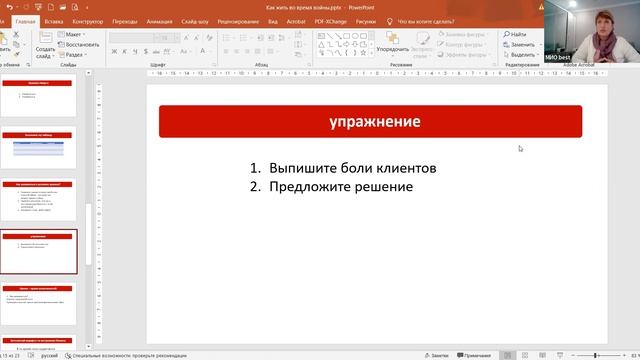Open Конструктор ribbon tab
The height and width of the screenshot is (360, 640).
[x=88, y=22]
